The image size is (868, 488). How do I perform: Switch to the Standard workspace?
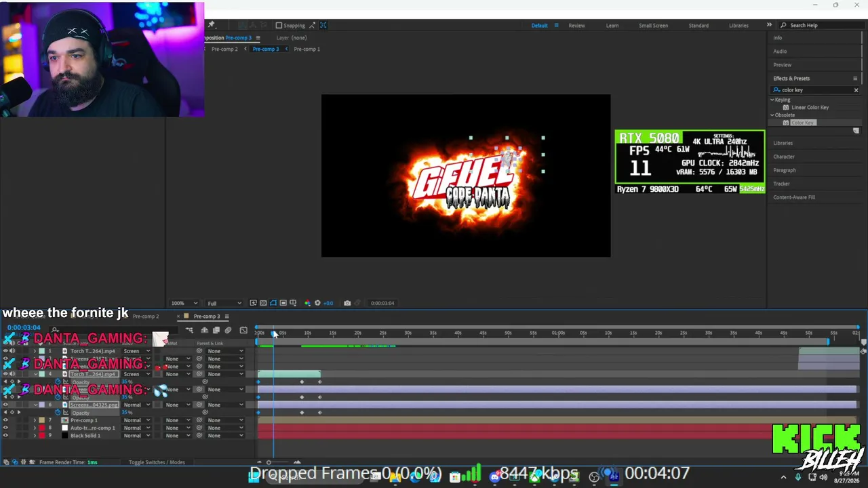click(x=698, y=26)
